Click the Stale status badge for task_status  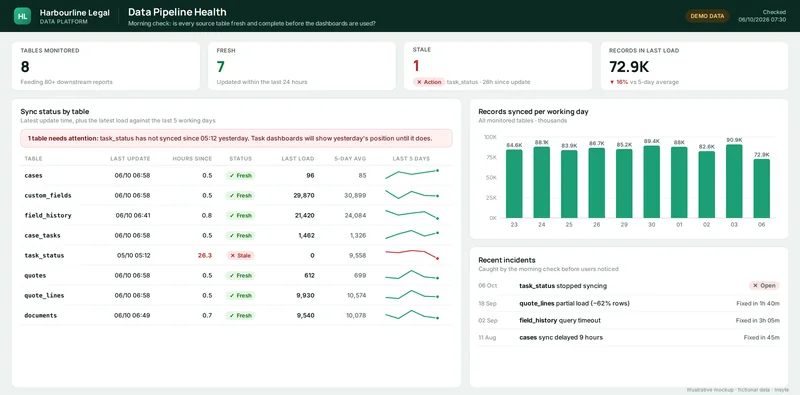(x=240, y=255)
